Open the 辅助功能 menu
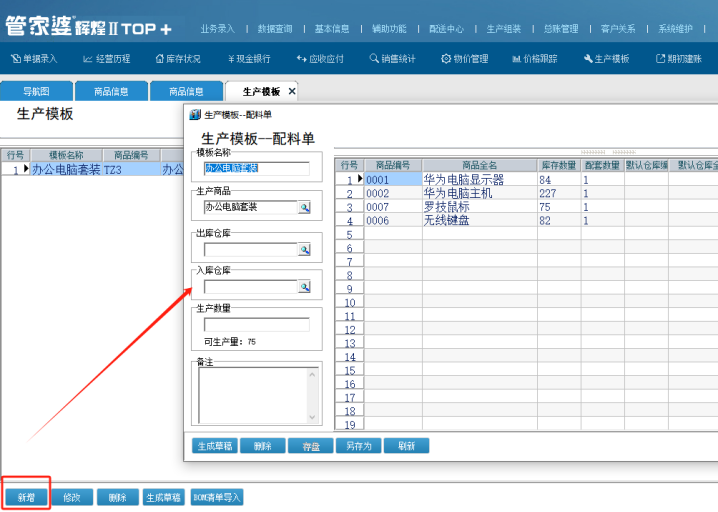The width and height of the screenshot is (718, 512). coord(389,29)
